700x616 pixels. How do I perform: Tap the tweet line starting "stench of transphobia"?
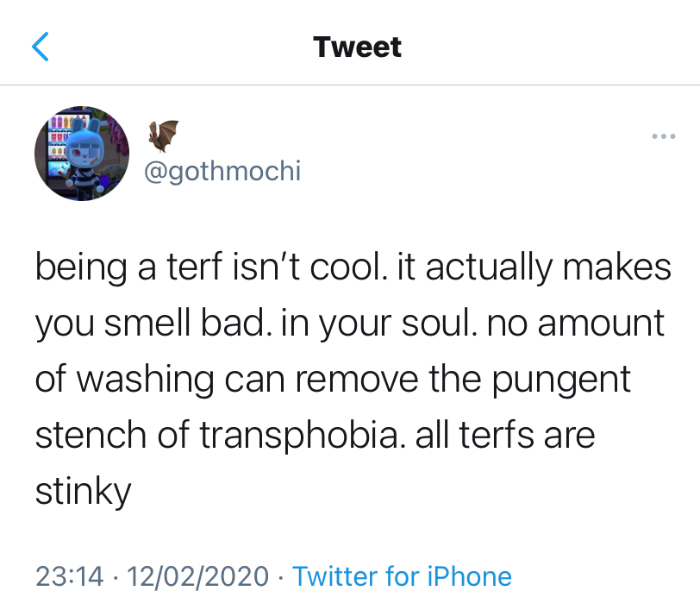click(315, 435)
